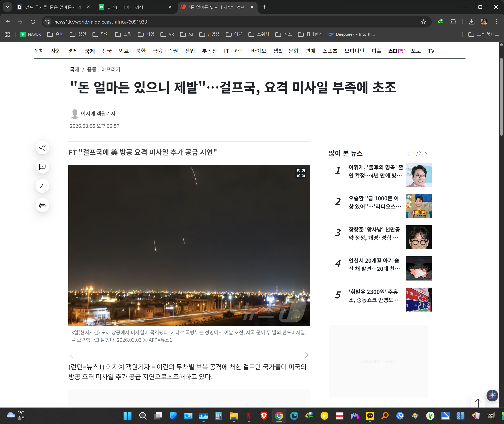The image size is (504, 424).
Task: Expand the article photo to fullscreen
Action: (x=301, y=173)
